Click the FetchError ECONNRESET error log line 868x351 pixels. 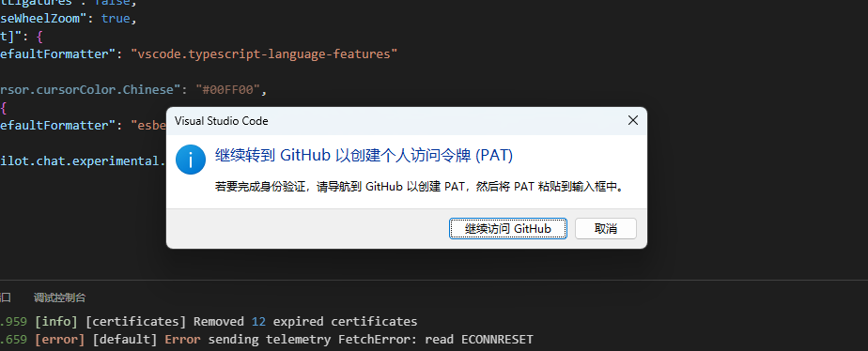266,339
